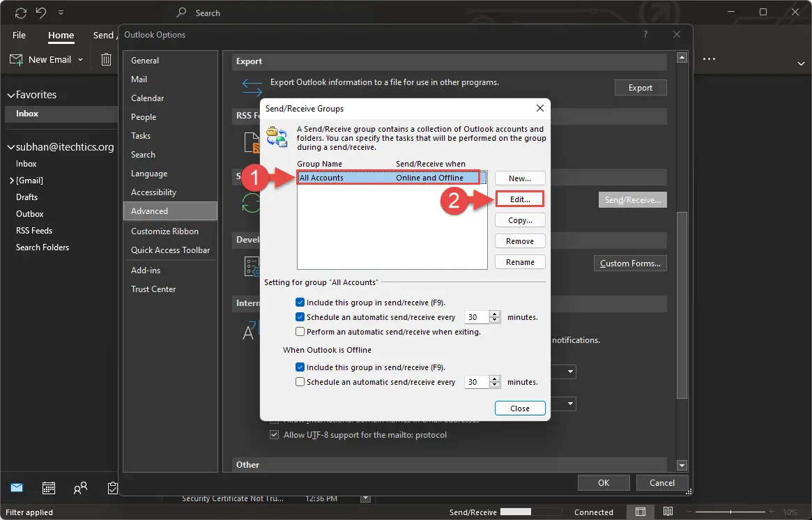Image resolution: width=812 pixels, height=520 pixels.
Task: Open the RSS Feeds folder
Action: (34, 231)
